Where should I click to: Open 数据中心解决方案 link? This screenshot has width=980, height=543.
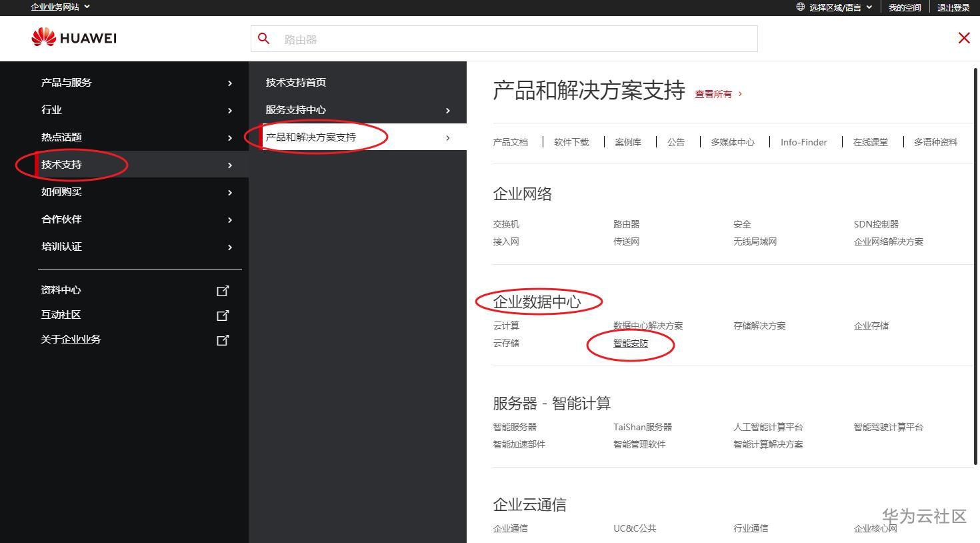pos(648,326)
